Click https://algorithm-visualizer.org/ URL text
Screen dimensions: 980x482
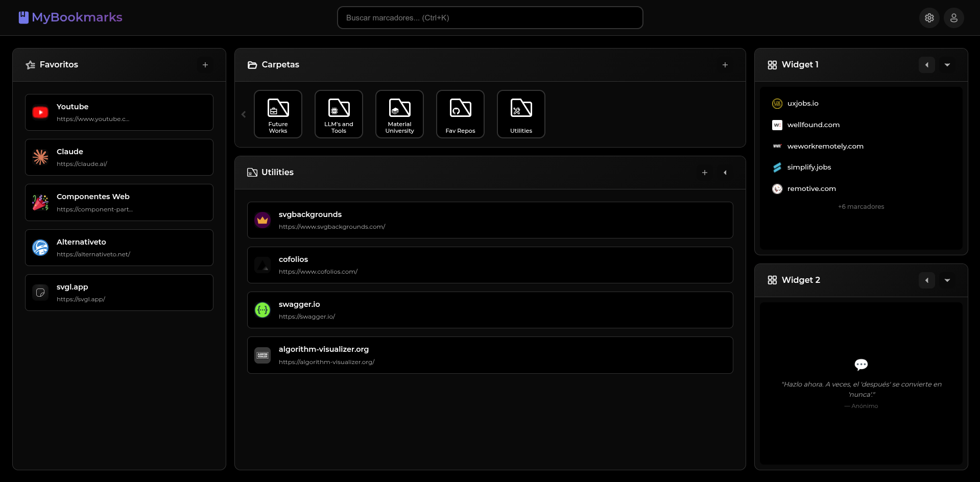326,362
